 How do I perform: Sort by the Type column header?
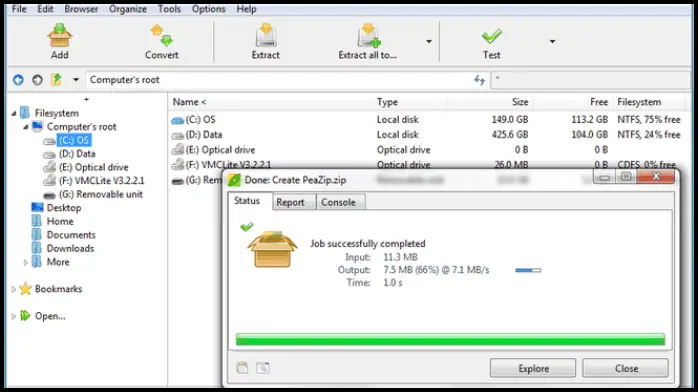point(387,102)
